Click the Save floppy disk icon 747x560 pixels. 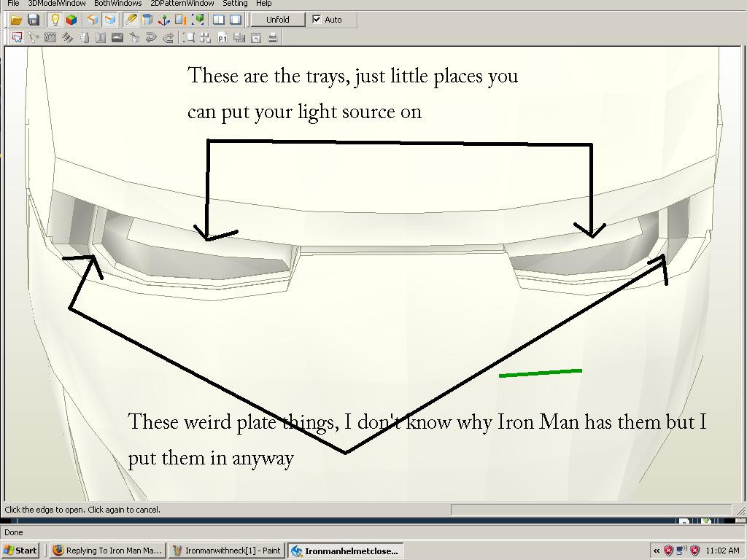coord(34,20)
